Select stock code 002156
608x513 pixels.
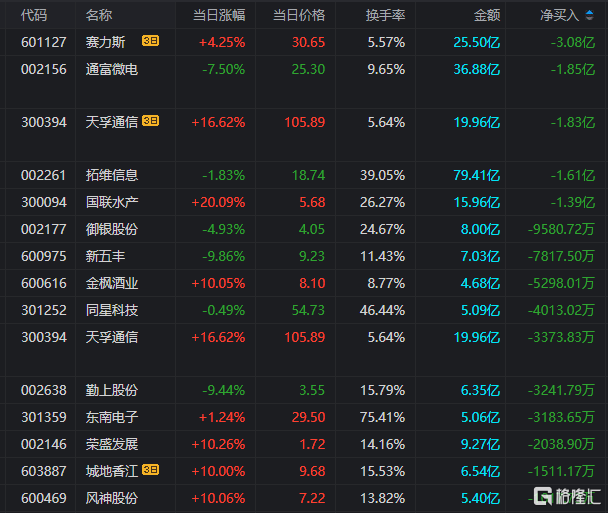point(44,69)
